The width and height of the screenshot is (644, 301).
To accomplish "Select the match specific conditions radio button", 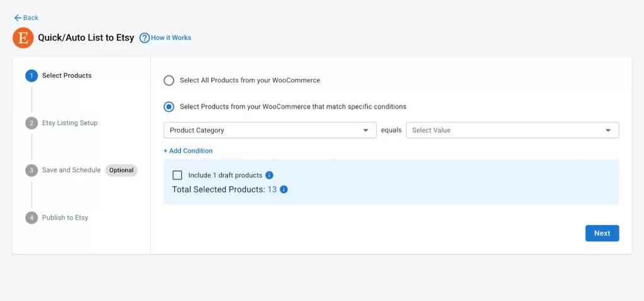I will point(169,107).
